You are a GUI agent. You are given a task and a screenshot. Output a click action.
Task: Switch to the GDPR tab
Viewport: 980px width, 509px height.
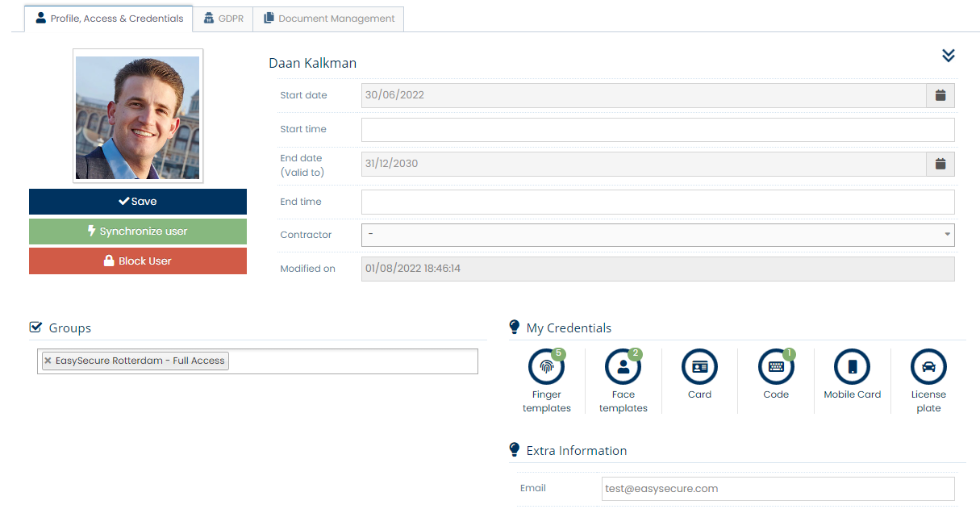(223, 19)
